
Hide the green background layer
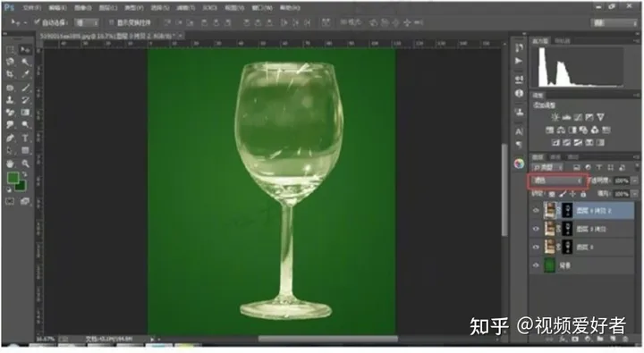click(536, 265)
